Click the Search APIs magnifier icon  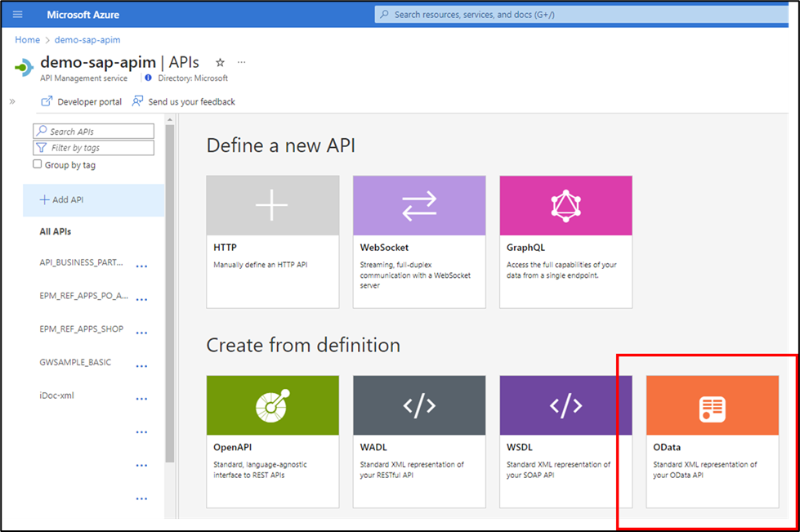click(x=42, y=131)
